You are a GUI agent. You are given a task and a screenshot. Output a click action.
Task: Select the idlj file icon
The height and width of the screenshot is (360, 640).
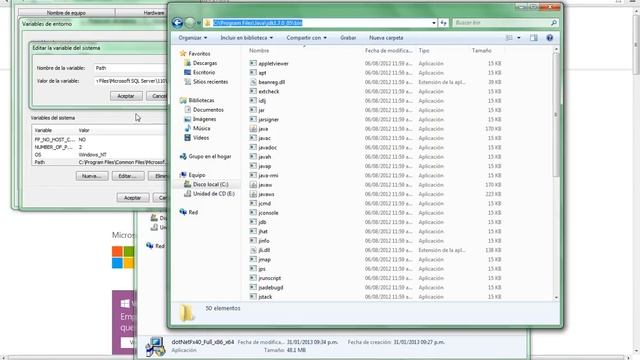(x=253, y=100)
